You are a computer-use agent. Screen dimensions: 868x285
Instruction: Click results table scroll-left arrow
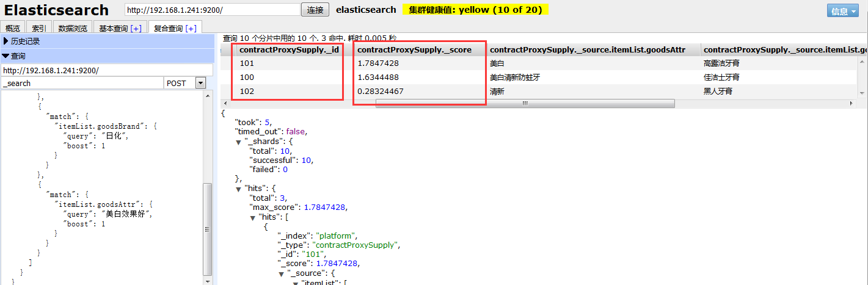(227, 103)
